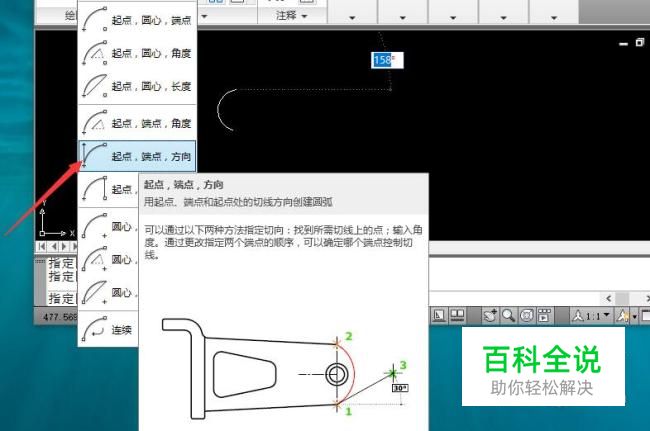The height and width of the screenshot is (431, 650).
Task: Select arc option 起点, 圆心, 长度
Action: (137, 86)
